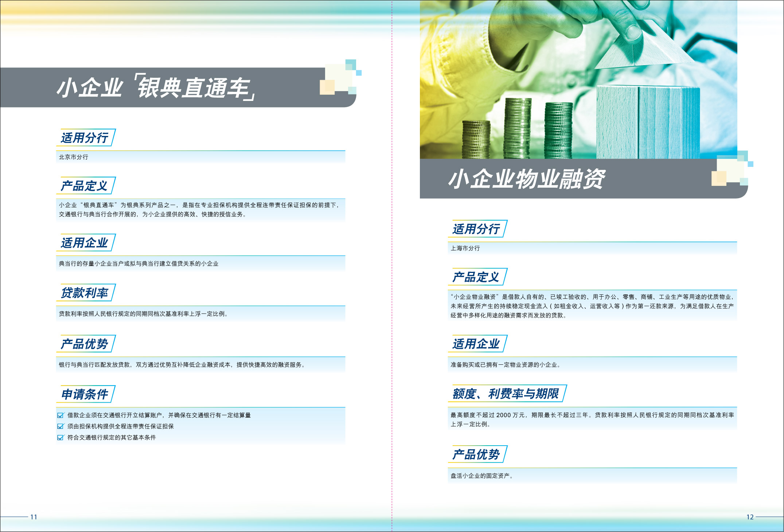Click the coins and wooden house photo
784x532 pixels.
(x=578, y=79)
